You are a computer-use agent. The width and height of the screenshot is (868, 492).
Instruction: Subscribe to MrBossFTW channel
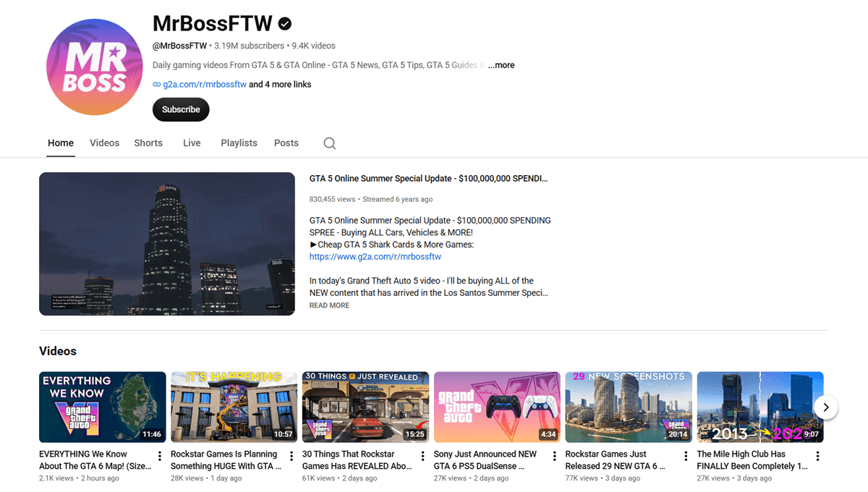[181, 109]
